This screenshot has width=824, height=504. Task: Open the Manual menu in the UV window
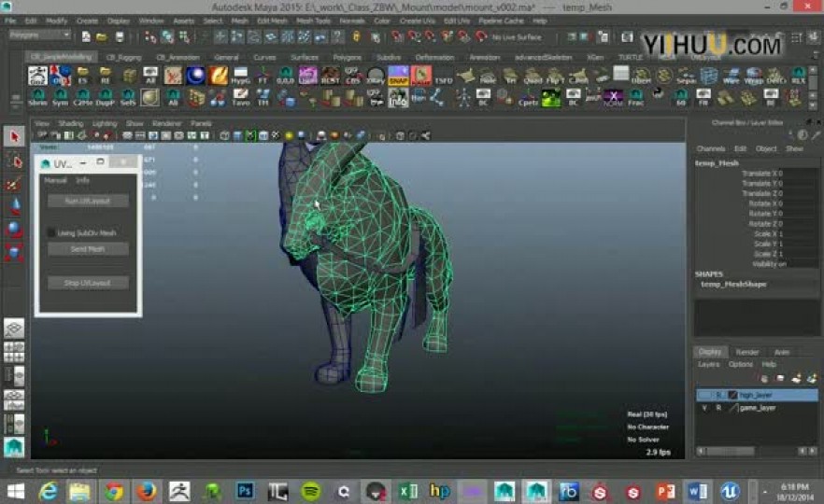(x=55, y=180)
